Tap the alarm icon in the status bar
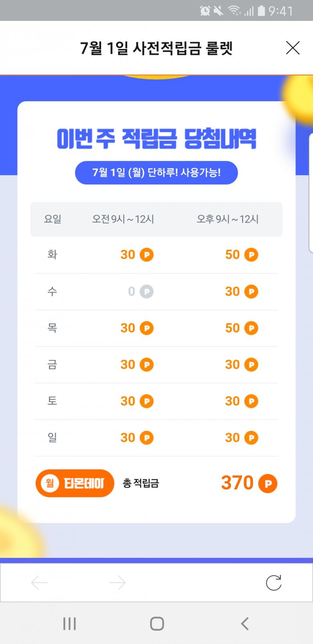 pyautogui.click(x=205, y=11)
